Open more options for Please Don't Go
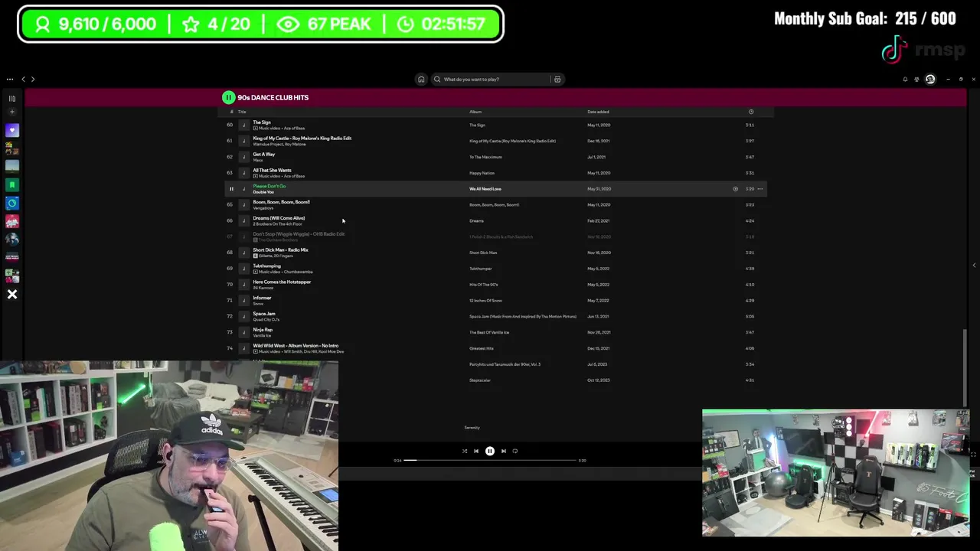Viewport: 980px width, 551px height. 759,189
